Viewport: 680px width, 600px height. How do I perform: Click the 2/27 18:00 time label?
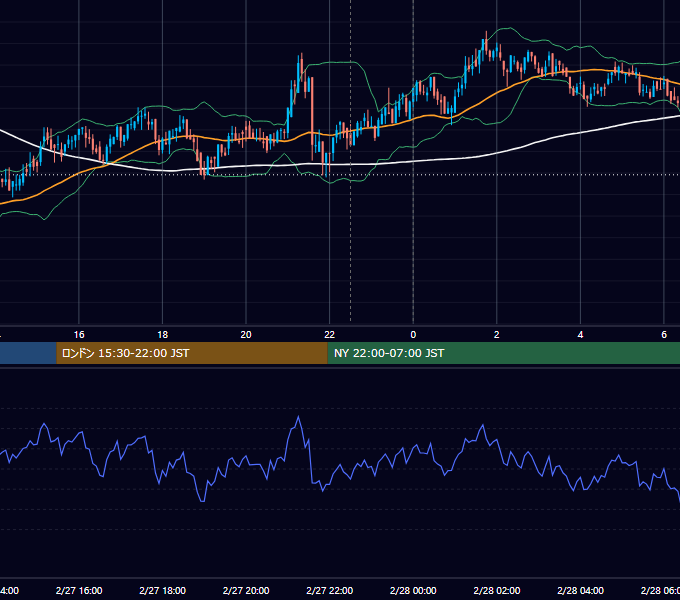click(163, 590)
